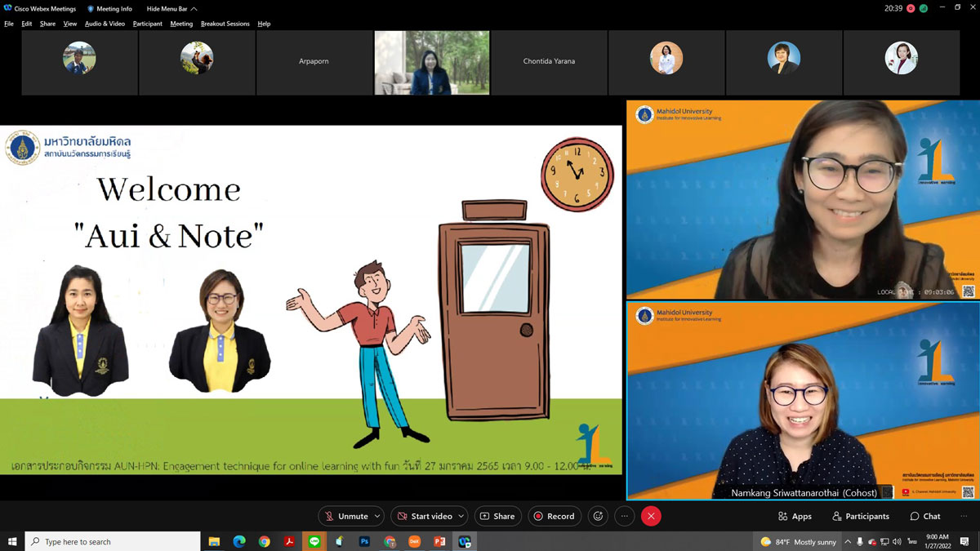Open the Breakout Sessions menu

click(x=225, y=24)
